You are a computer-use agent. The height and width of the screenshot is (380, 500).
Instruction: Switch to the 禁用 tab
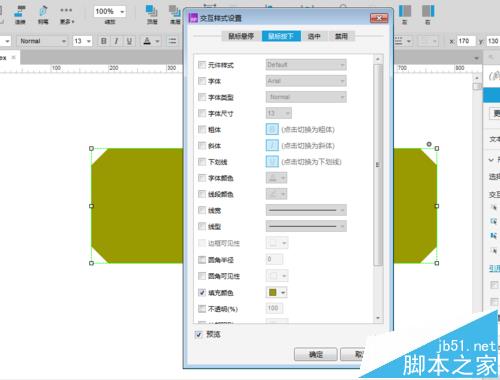pos(341,36)
